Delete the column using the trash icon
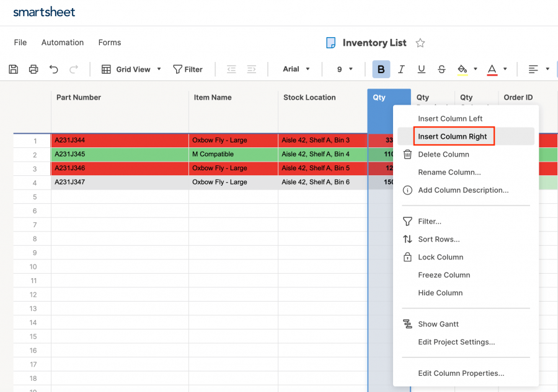 point(409,154)
